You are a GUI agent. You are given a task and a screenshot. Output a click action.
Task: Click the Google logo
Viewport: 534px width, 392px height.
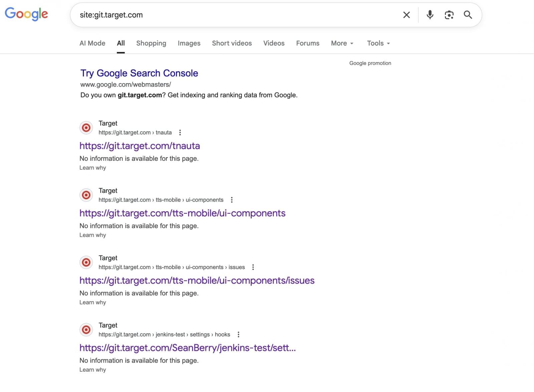pos(26,14)
